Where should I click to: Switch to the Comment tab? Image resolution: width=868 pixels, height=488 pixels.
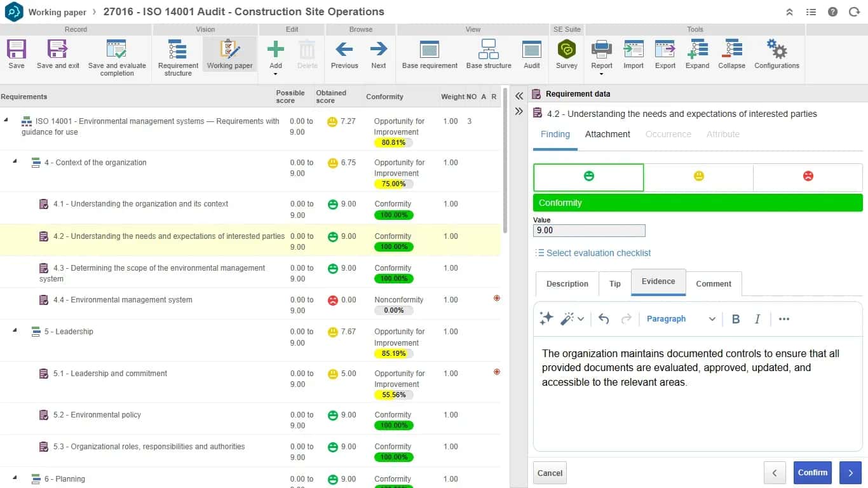coord(714,283)
